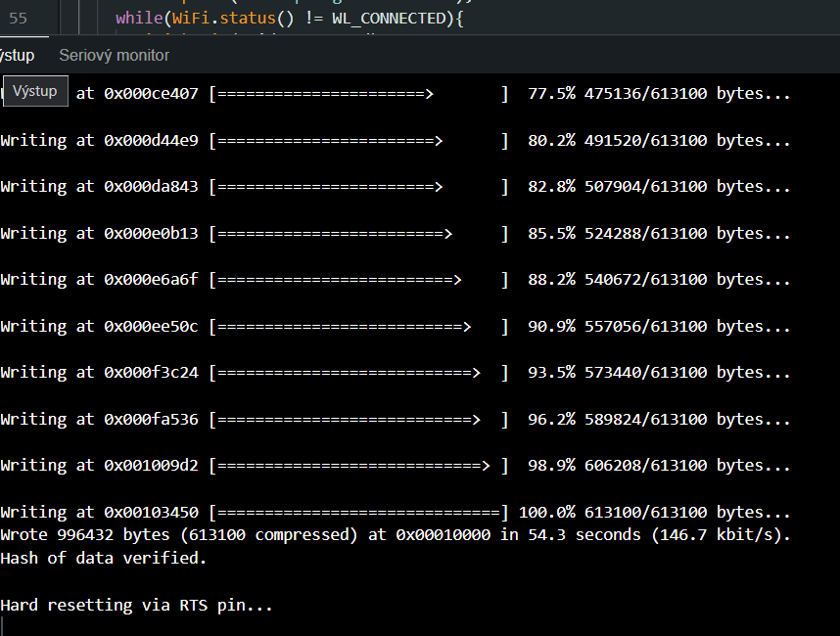Click the WL_CONNECTED constant in the editor

(387, 19)
